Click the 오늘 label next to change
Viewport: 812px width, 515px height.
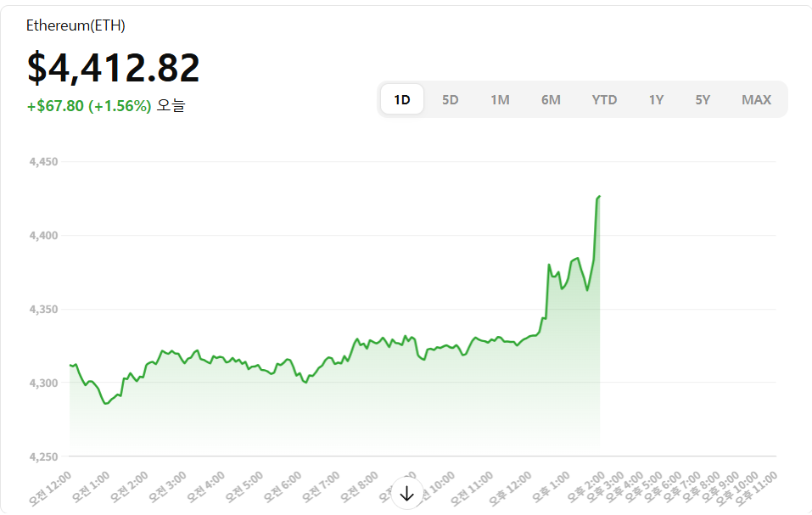[x=171, y=106]
